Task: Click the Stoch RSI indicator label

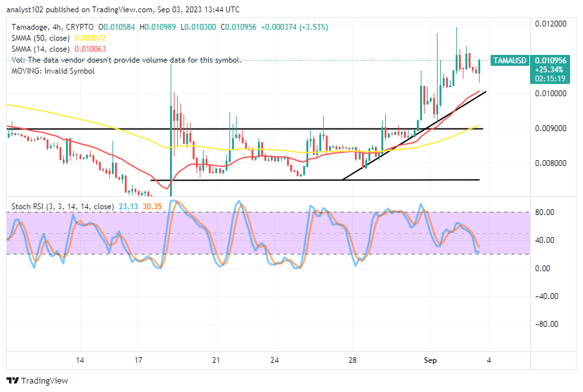Action: pyautogui.click(x=63, y=207)
